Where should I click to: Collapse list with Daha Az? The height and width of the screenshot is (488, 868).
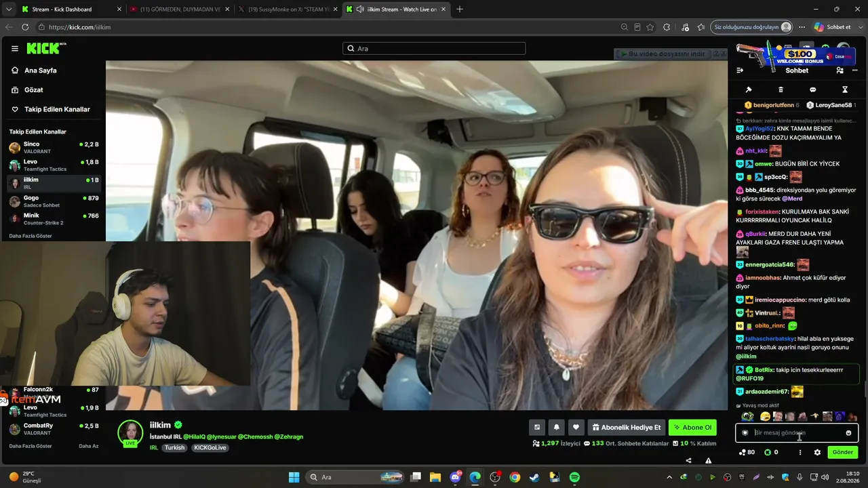tap(88, 446)
